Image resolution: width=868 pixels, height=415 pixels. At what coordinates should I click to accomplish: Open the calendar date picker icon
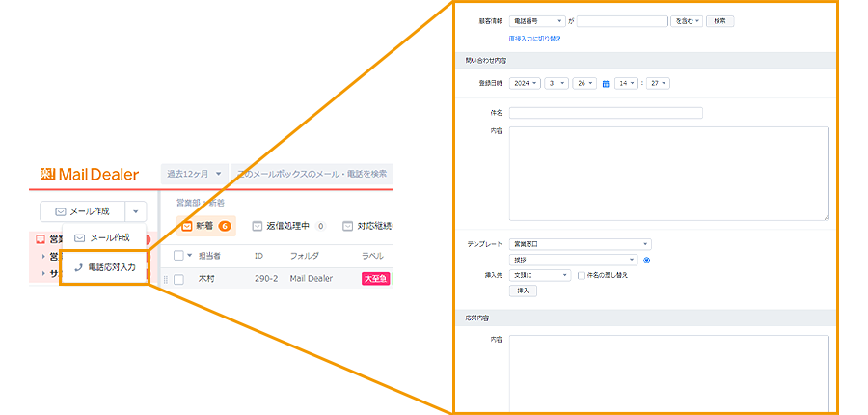pos(606,84)
